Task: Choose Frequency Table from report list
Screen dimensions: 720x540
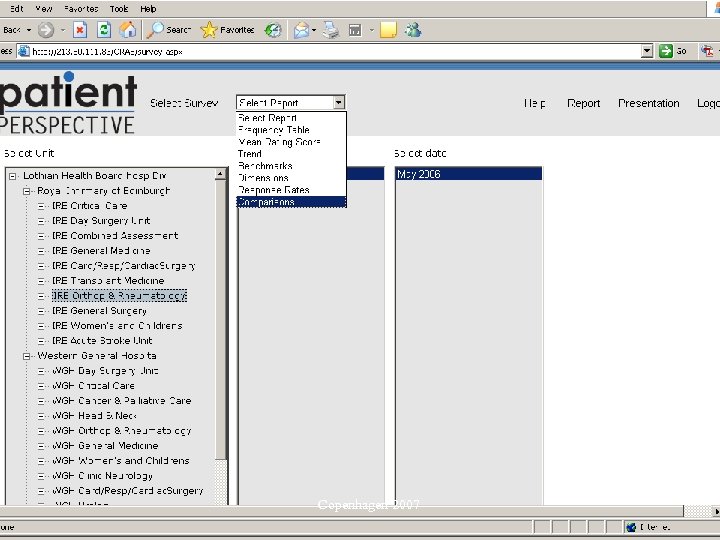Action: pyautogui.click(x=273, y=130)
